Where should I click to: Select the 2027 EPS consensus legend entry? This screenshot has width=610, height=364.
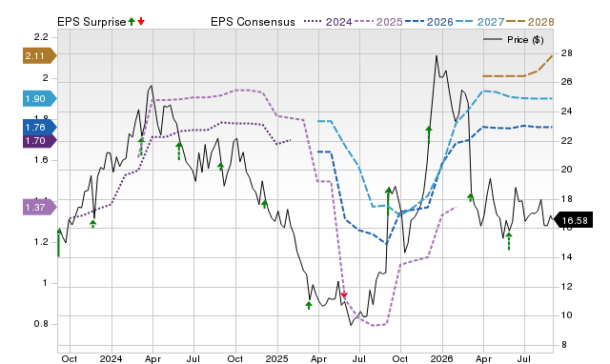coord(479,22)
